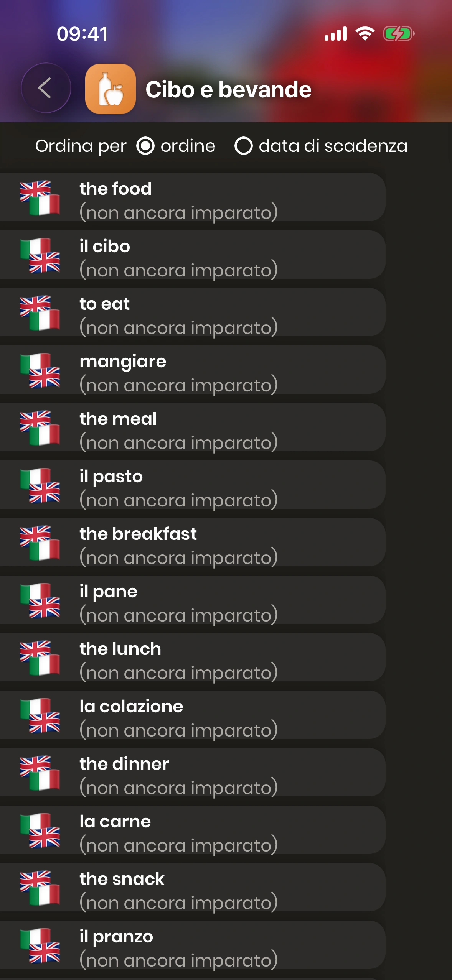The width and height of the screenshot is (452, 980).
Task: Tap the flag icon next to 'the breakfast'
Action: coord(40,543)
